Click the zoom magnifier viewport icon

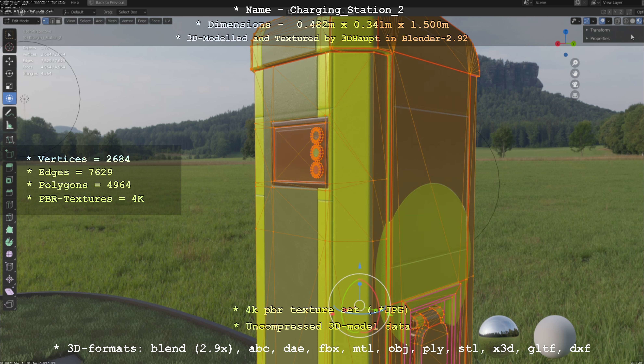(x=575, y=63)
